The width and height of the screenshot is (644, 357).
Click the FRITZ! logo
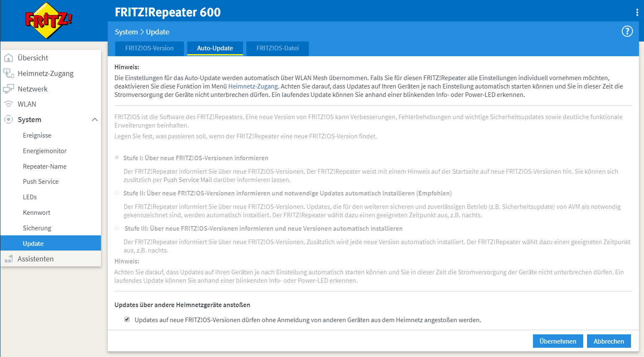(x=49, y=20)
